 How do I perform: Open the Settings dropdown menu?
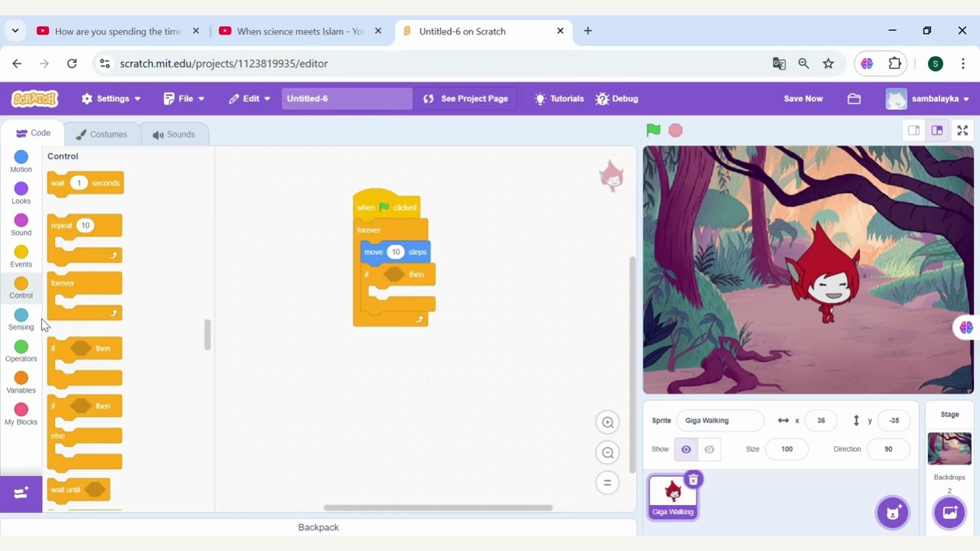click(111, 99)
